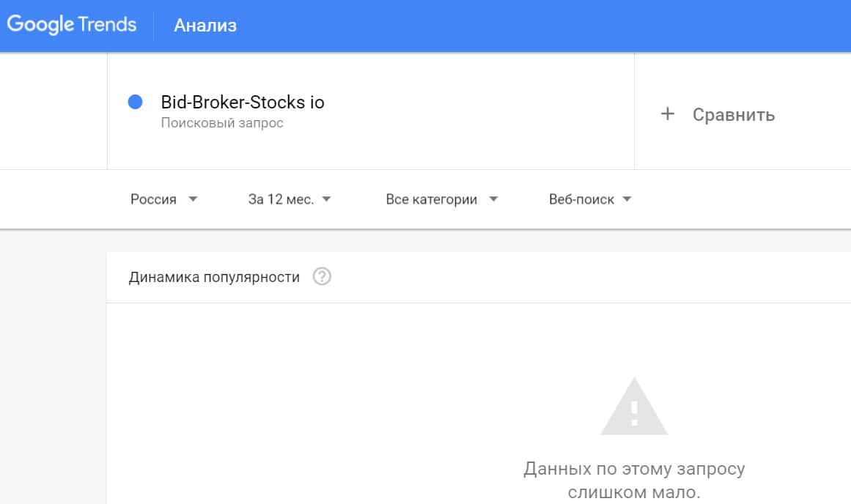Click the Bid-Broker-Stocks io search term
Viewport: 851px width, 504px height.
coord(243,103)
